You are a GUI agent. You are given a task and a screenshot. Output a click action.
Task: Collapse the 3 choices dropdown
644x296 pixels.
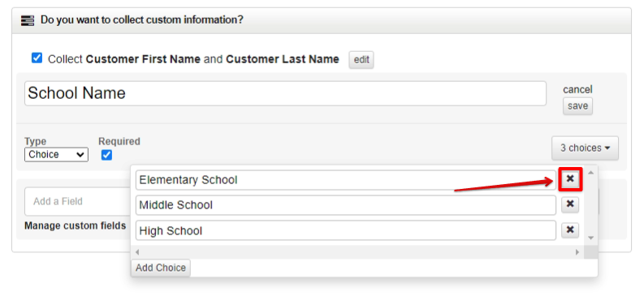tap(585, 148)
